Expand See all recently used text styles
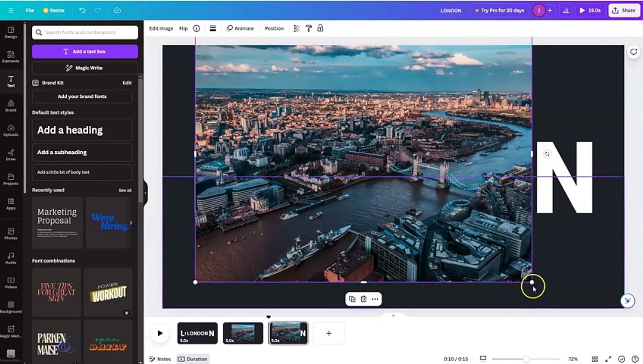643x364 pixels. coord(125,190)
